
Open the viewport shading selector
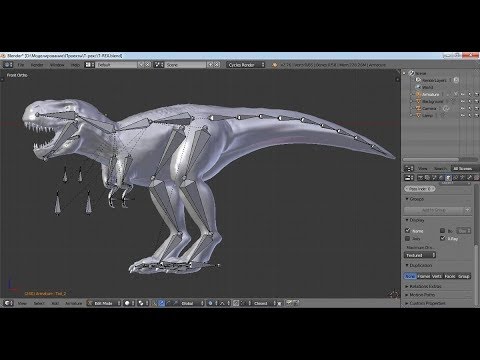click(129, 303)
